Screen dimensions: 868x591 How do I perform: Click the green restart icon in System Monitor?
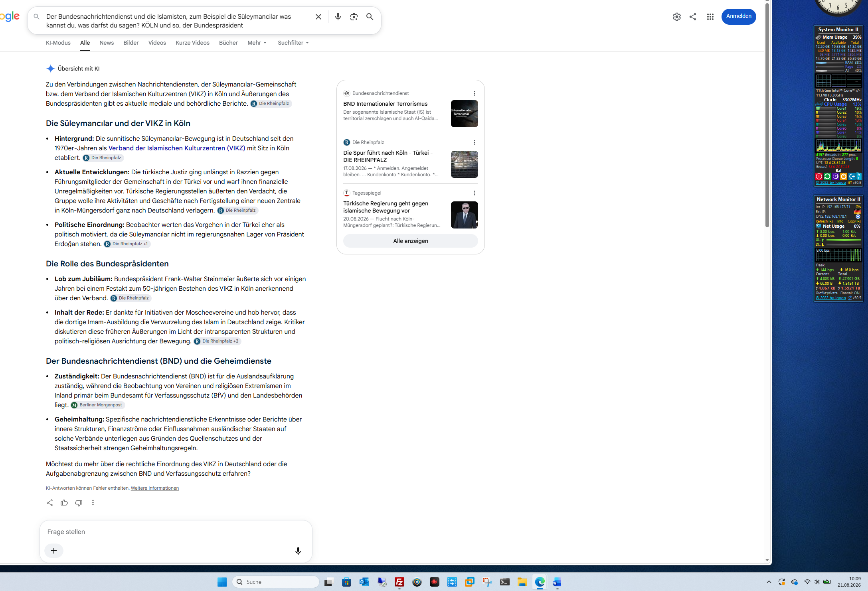pyautogui.click(x=827, y=176)
